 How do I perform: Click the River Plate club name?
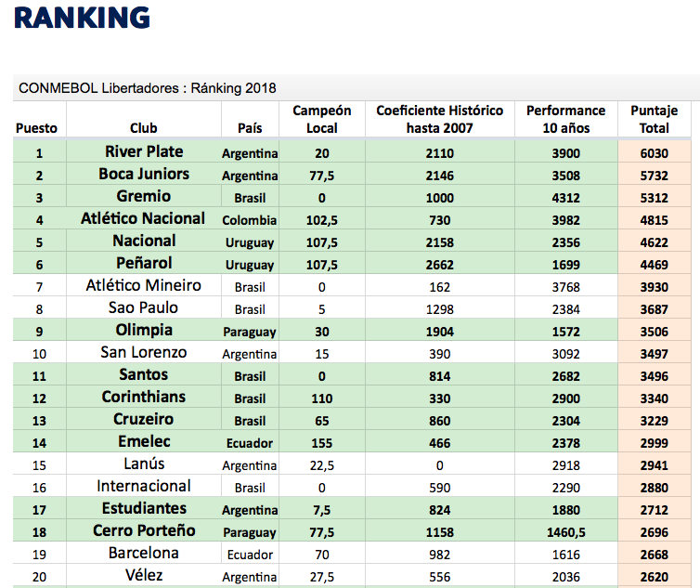coord(144,151)
